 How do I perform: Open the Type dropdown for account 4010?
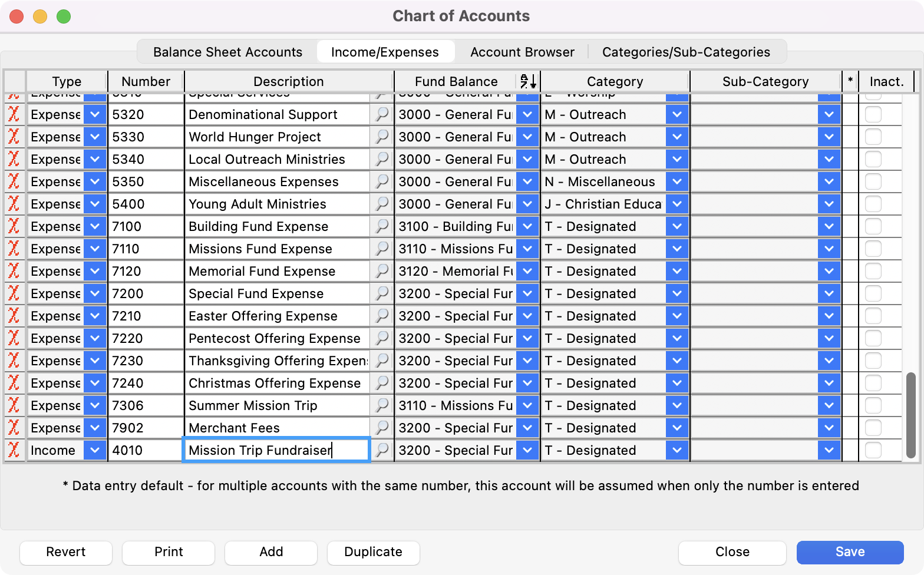(x=94, y=450)
